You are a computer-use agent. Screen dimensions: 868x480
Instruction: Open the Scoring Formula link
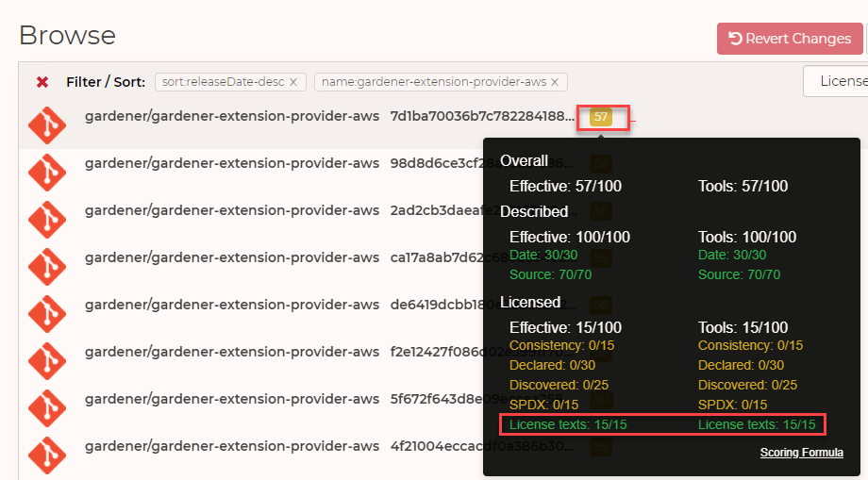coord(802,453)
